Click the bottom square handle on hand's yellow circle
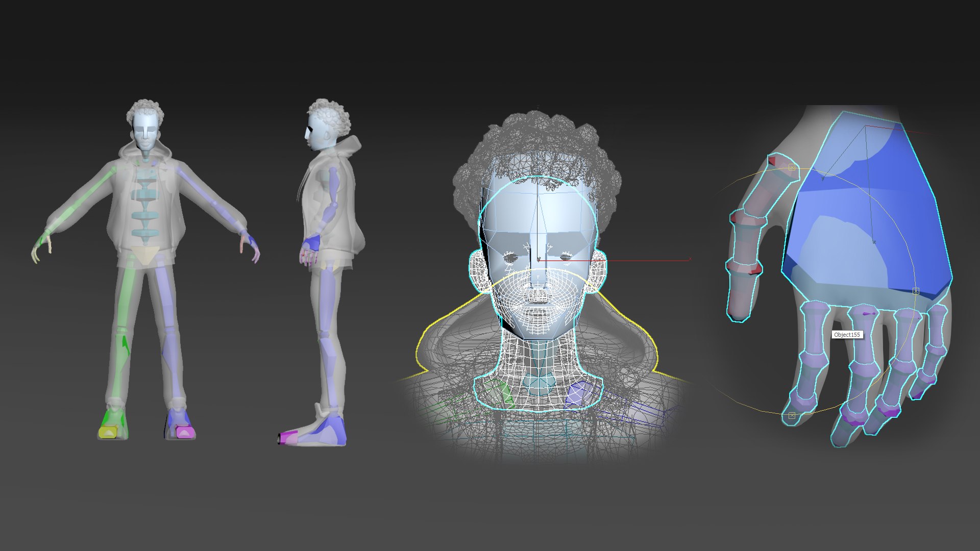The image size is (980, 551). tap(792, 416)
